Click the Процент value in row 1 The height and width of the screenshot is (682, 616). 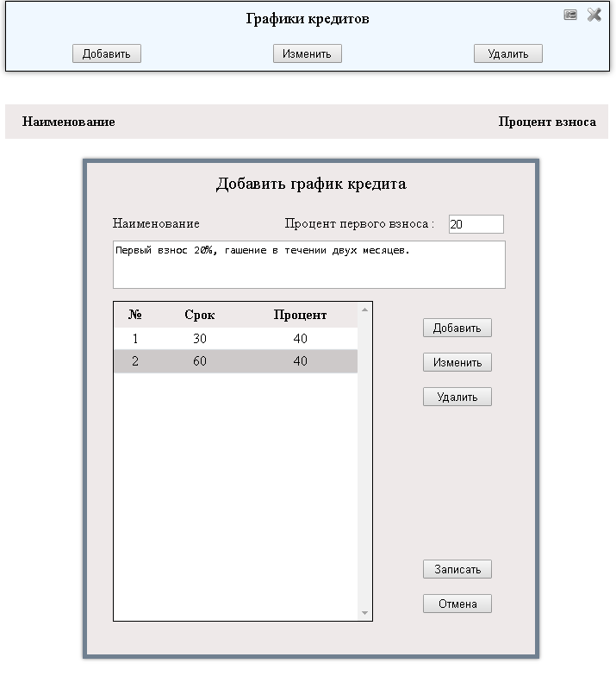(300, 338)
